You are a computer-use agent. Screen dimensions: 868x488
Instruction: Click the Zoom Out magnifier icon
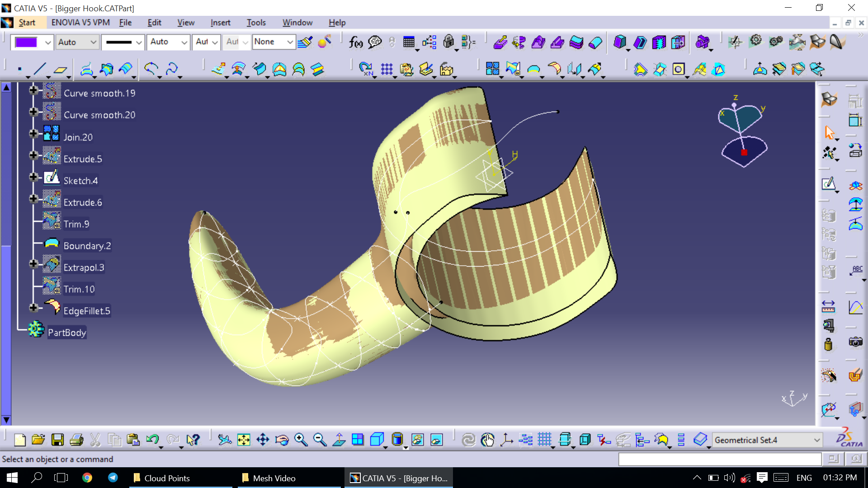[320, 440]
